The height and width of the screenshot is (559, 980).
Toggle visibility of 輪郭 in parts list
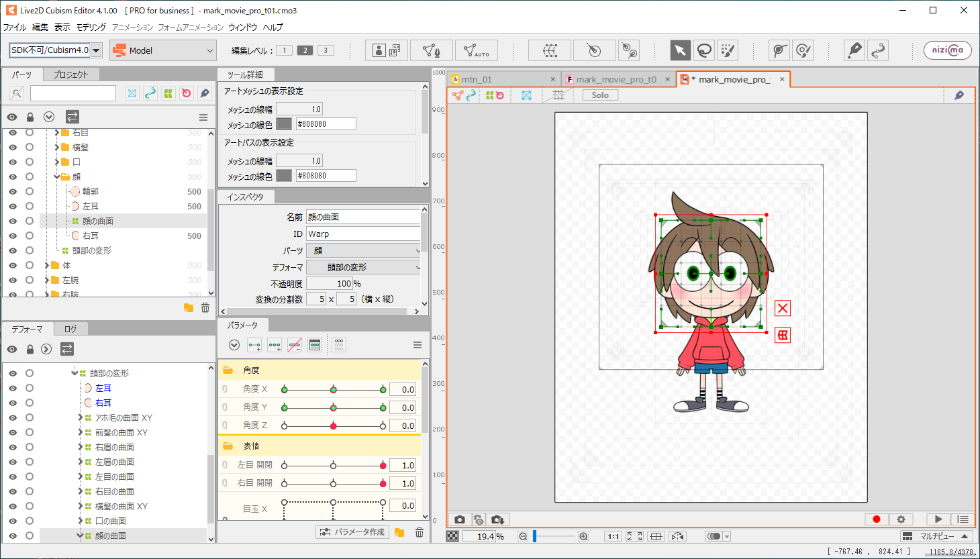point(12,191)
